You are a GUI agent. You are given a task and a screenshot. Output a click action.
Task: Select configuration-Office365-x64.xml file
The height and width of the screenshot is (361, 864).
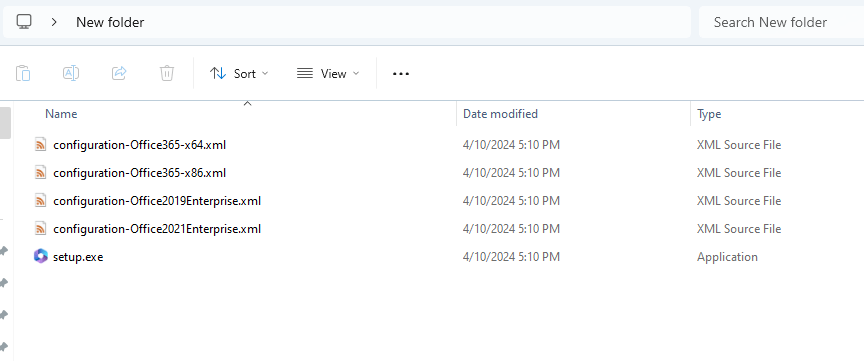(139, 145)
